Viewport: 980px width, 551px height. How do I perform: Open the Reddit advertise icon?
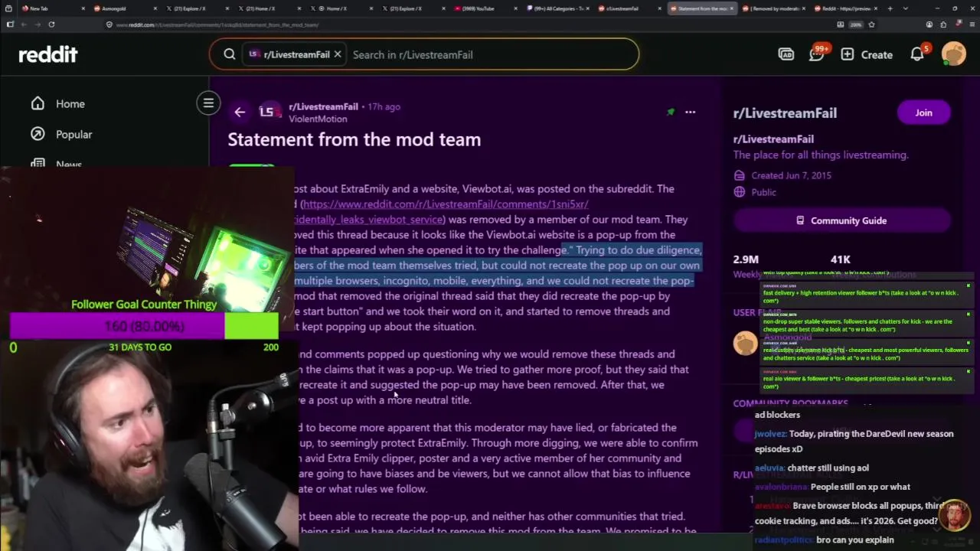pos(786,54)
